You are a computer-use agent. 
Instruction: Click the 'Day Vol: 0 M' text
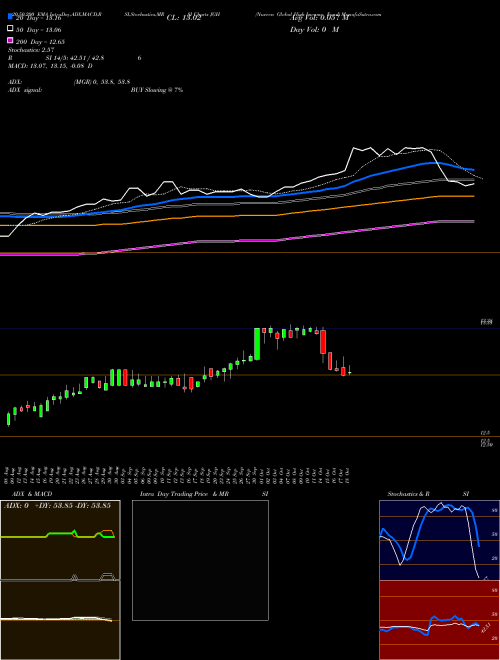314,29
